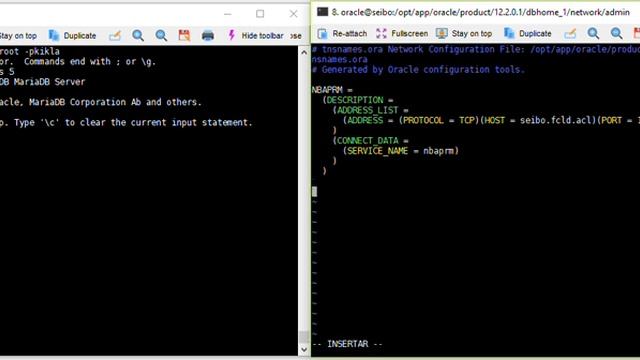Click Fullscreen arrows icon in Oracle terminal

point(381,33)
